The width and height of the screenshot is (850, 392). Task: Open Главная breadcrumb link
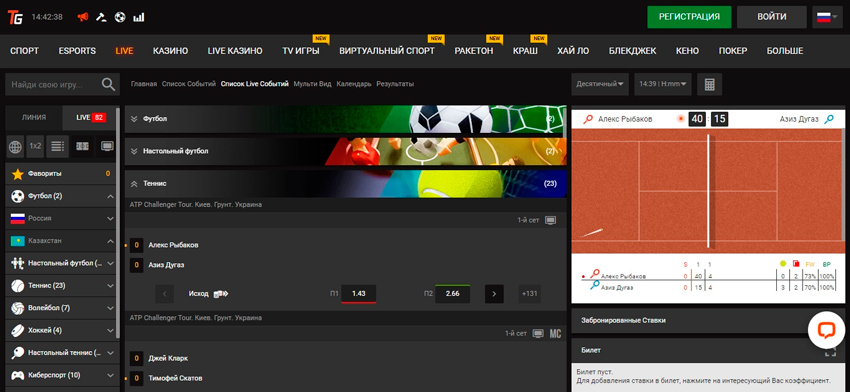144,84
